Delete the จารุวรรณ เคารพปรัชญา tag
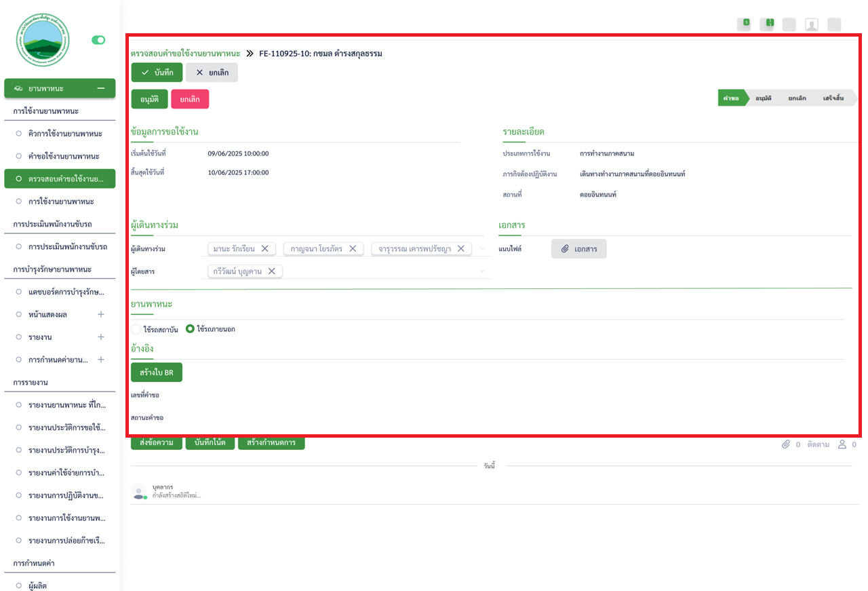The height and width of the screenshot is (591, 868). coord(461,249)
